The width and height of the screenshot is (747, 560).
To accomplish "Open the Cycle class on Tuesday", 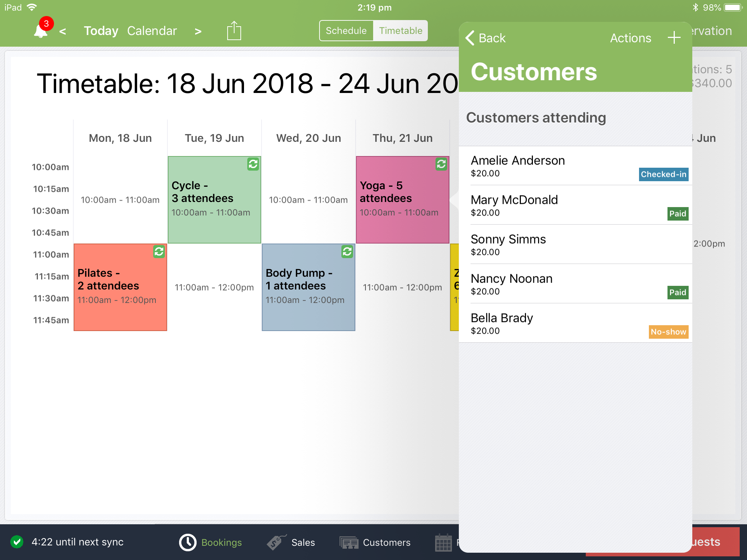I will (x=214, y=200).
